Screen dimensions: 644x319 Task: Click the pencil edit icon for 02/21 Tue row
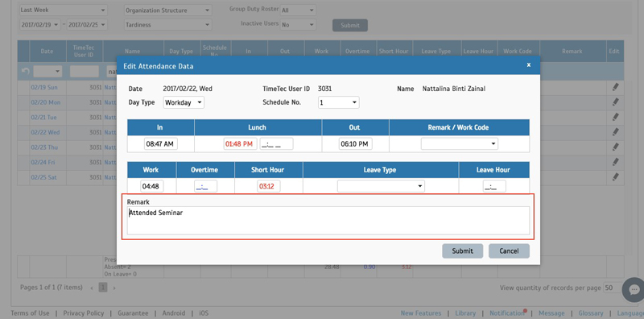pos(615,117)
